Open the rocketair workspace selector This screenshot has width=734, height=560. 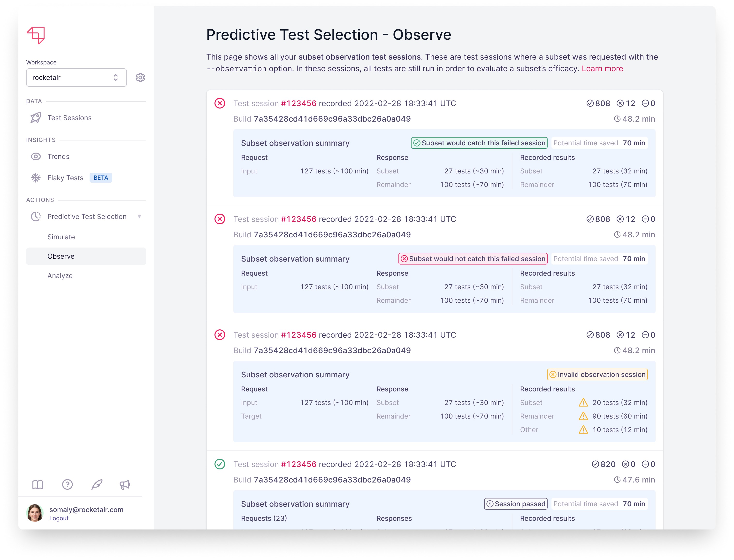click(x=76, y=77)
